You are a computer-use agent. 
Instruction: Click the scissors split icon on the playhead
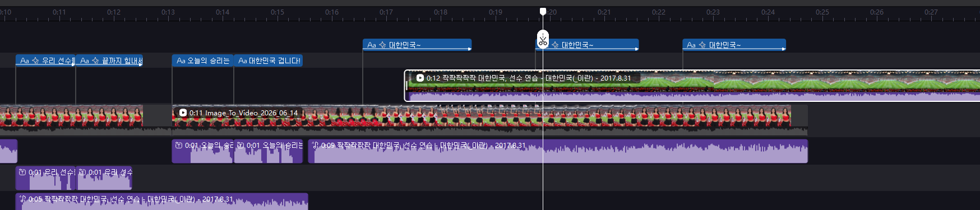pos(543,40)
